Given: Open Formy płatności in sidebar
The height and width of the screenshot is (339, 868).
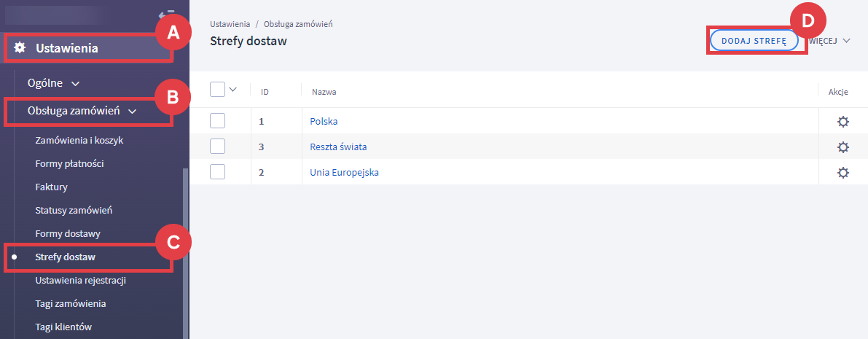Looking at the screenshot, I should tap(69, 163).
